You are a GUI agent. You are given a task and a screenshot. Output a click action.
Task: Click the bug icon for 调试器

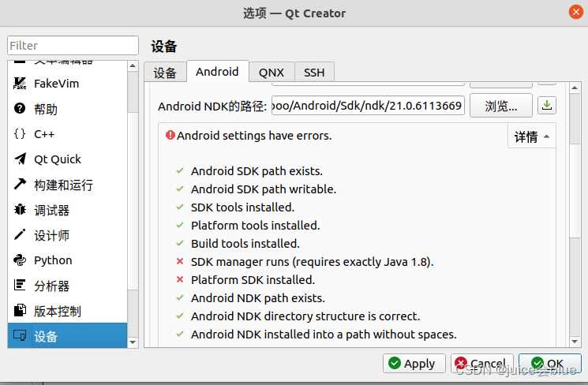tap(20, 210)
